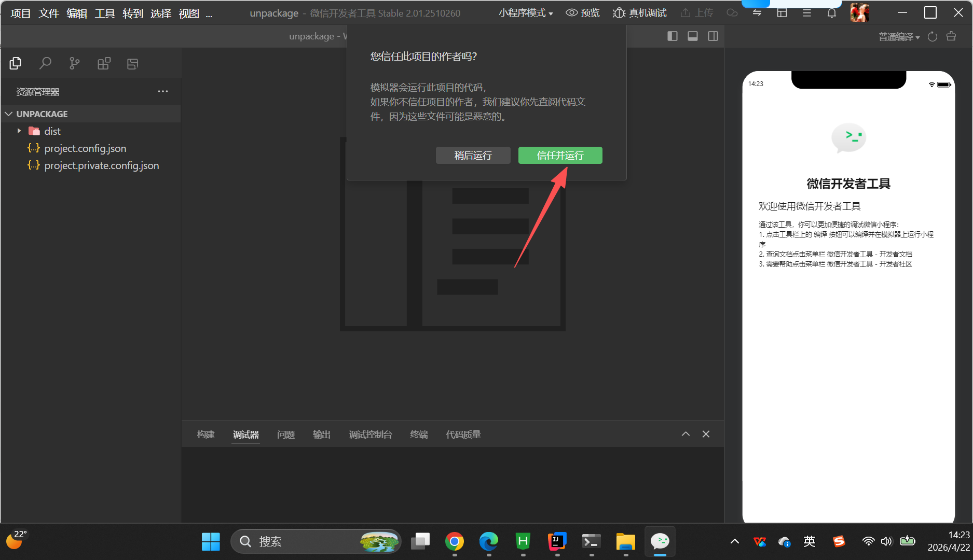Switch to the 输出 panel tab
Image resolution: width=973 pixels, height=560 pixels.
point(322,435)
